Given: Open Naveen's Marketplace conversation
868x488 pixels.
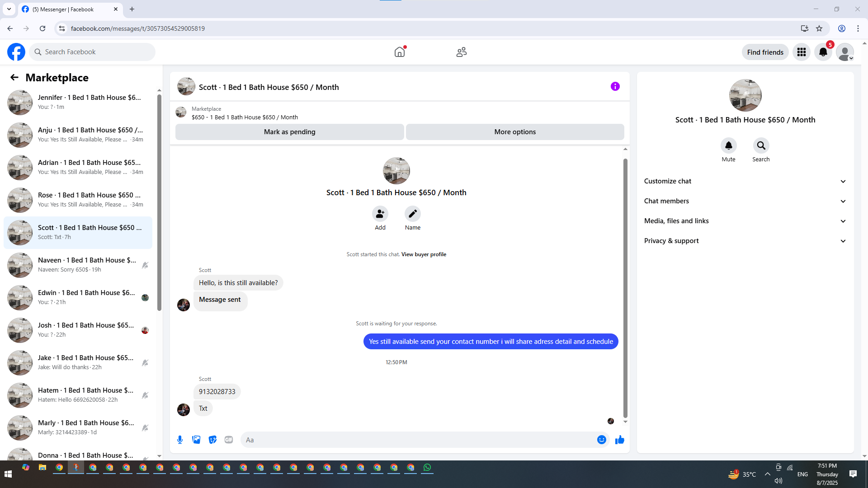Looking at the screenshot, I should [x=78, y=265].
